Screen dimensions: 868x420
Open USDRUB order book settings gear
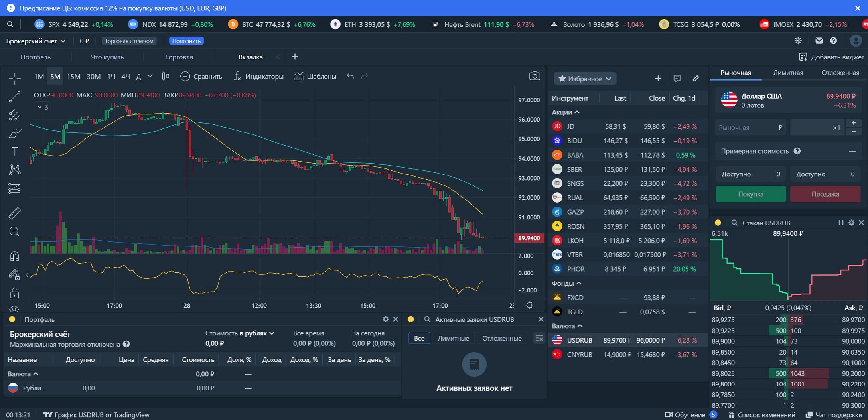point(851,223)
